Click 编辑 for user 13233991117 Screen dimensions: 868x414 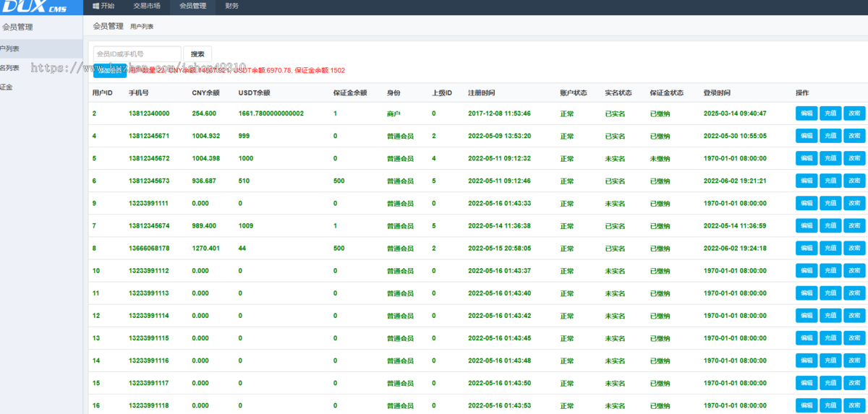807,383
